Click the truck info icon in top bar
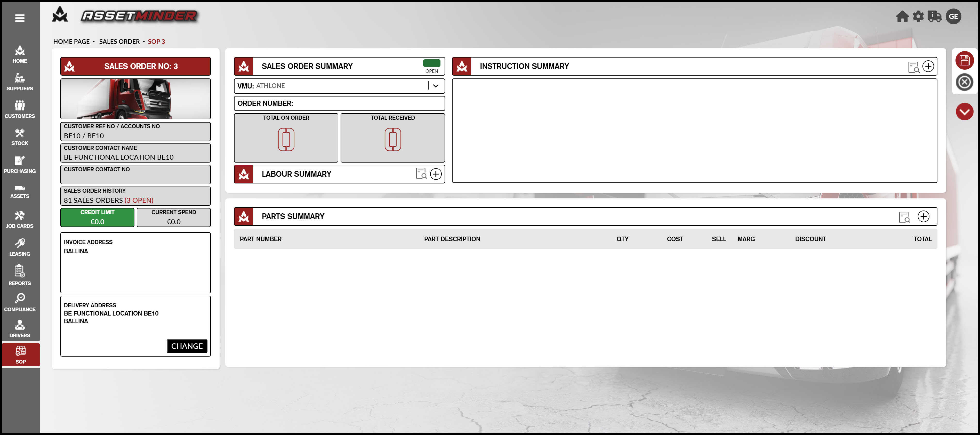This screenshot has height=435, width=980. pos(934,16)
